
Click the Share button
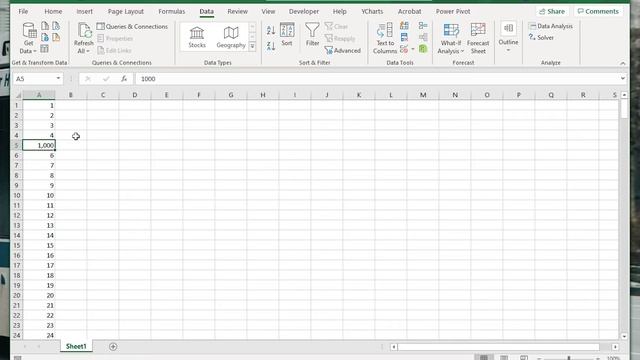coord(552,11)
